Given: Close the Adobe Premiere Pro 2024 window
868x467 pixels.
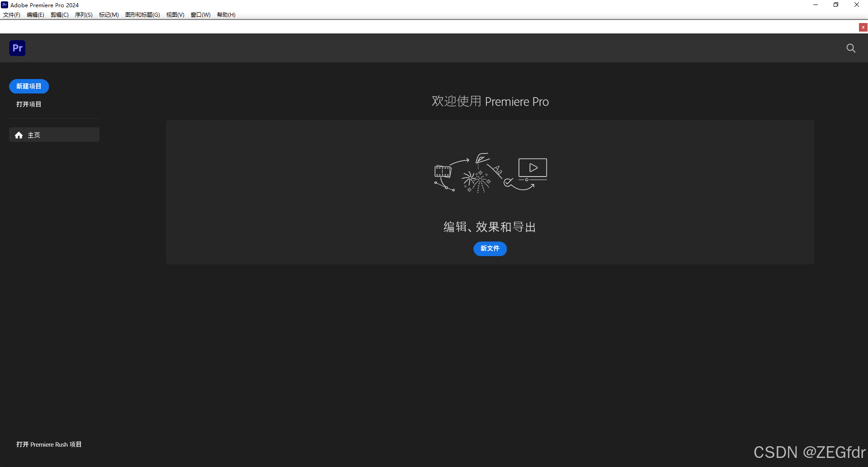Looking at the screenshot, I should (x=857, y=5).
